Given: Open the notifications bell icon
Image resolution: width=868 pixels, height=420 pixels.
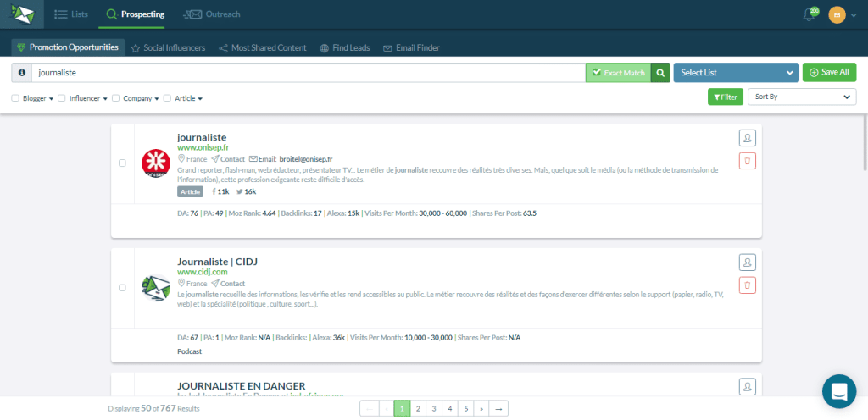Looking at the screenshot, I should [809, 15].
